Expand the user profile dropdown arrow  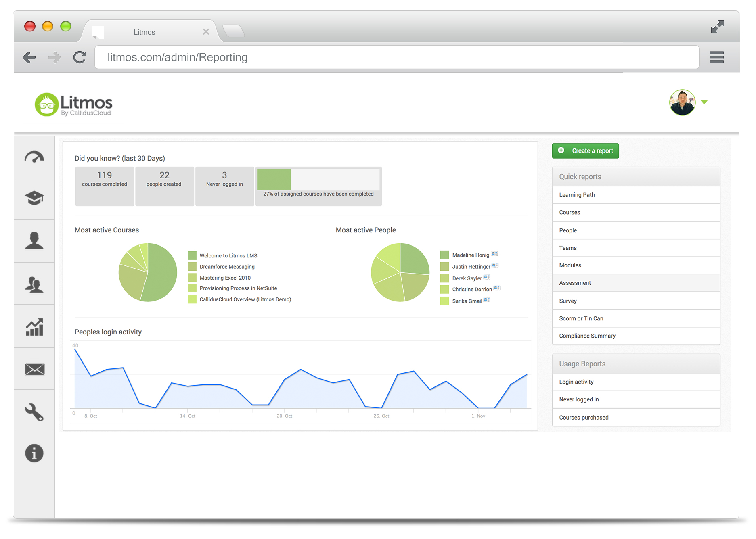pos(704,102)
